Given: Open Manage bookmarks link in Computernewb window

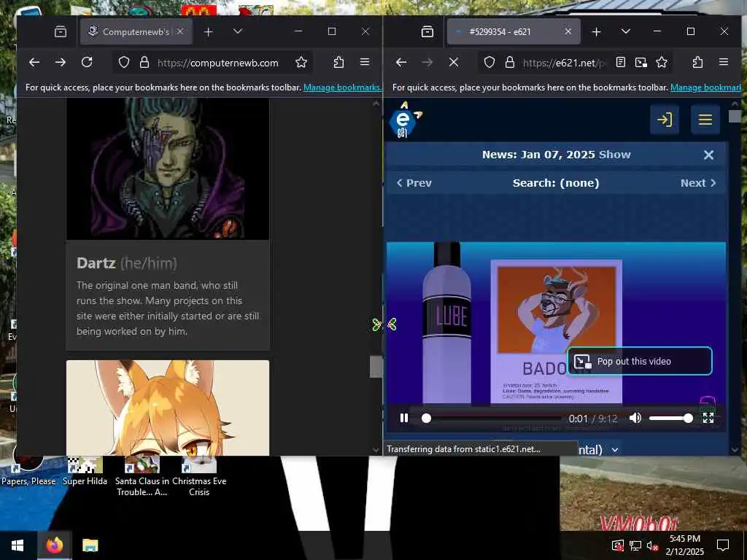Looking at the screenshot, I should [x=342, y=87].
